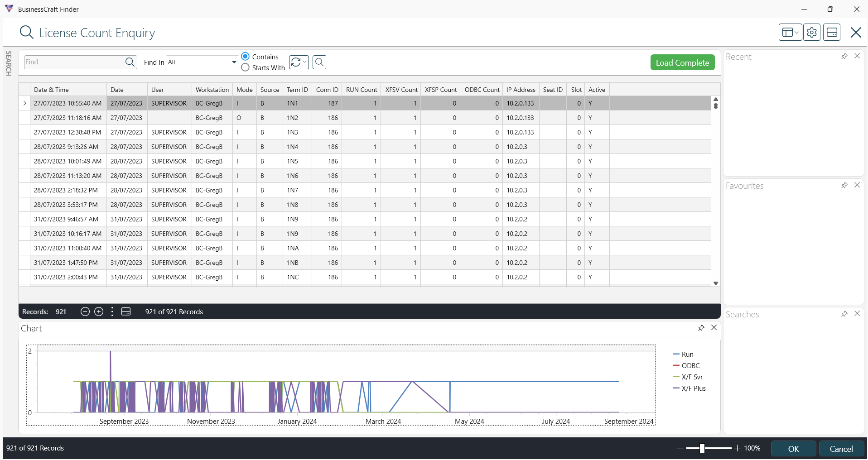868x460 pixels.
Task: Toggle the ODBC series in chart legend
Action: point(686,366)
